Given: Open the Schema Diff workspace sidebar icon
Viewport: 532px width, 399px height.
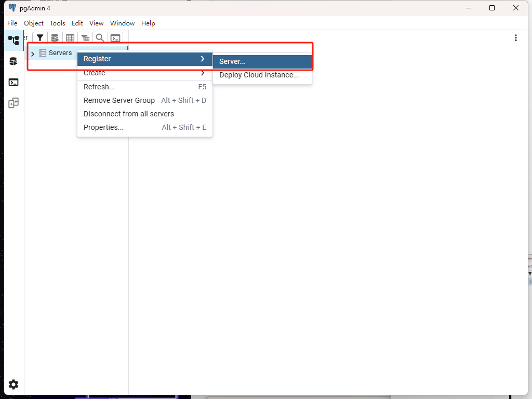Looking at the screenshot, I should (14, 103).
